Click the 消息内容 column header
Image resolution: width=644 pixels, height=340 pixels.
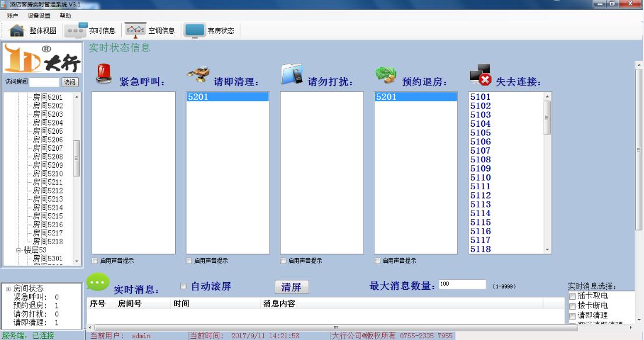pyautogui.click(x=279, y=303)
